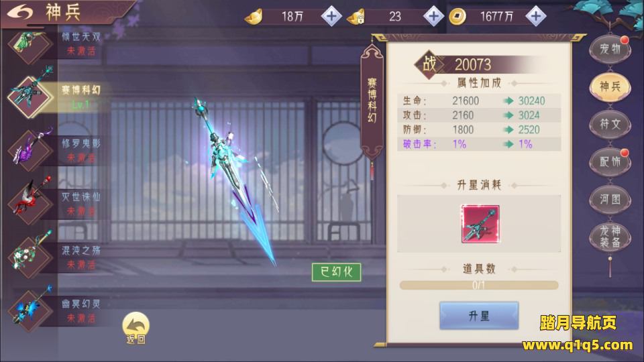Open the 配饰 tab
Viewport: 644px width, 362px height.
[610, 162]
